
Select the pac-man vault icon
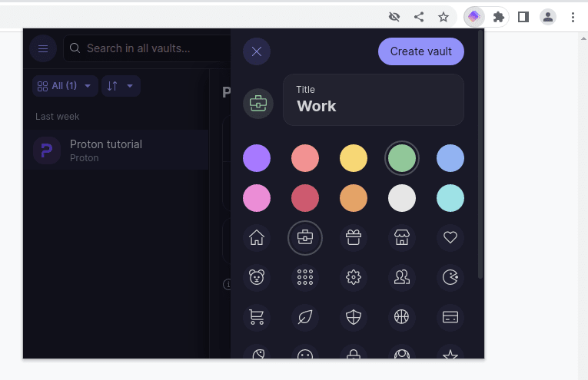tap(450, 277)
